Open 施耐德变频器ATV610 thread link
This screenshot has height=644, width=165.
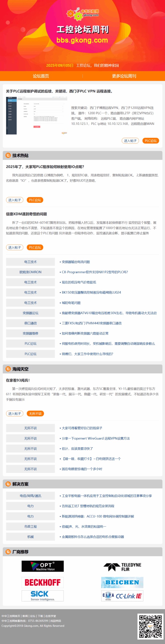[109, 313]
